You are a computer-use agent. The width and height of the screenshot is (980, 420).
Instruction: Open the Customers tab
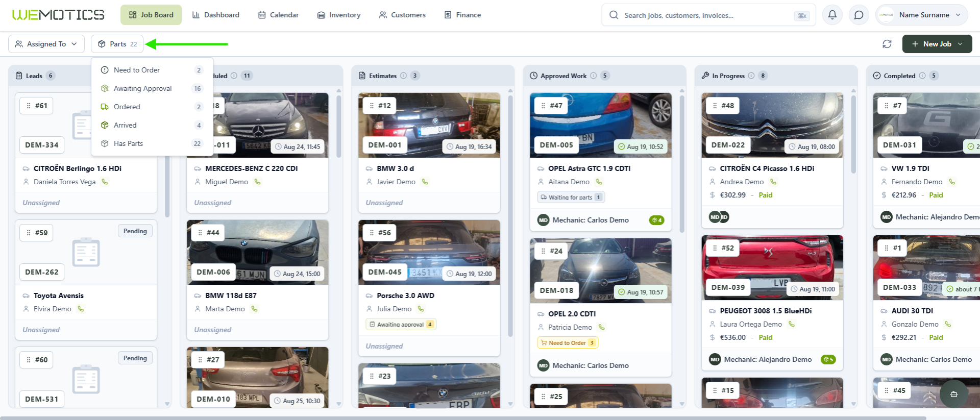pos(402,15)
